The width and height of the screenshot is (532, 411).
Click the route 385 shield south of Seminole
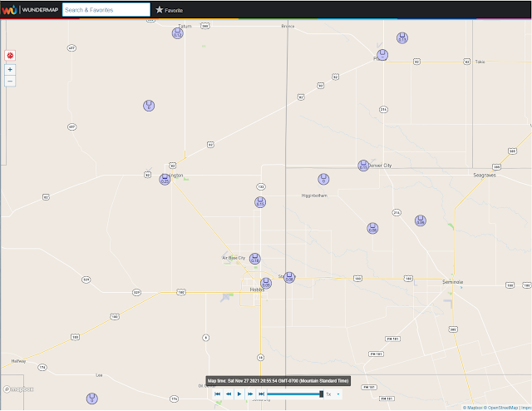(x=453, y=329)
